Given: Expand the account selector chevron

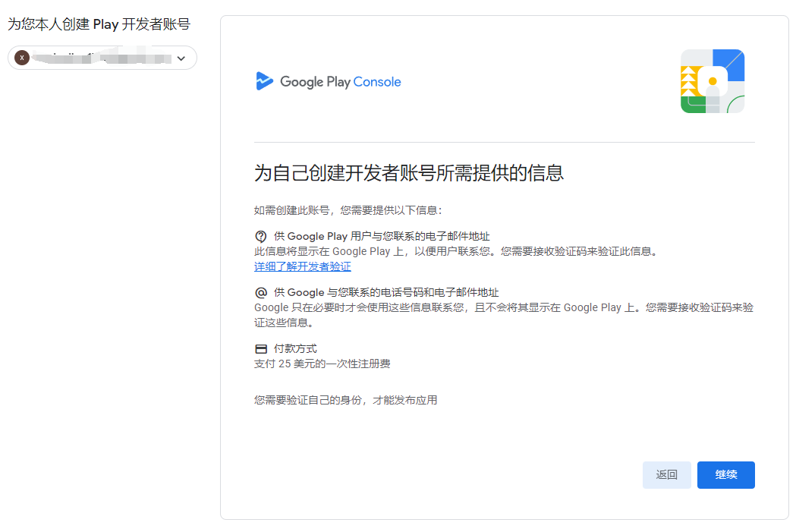Looking at the screenshot, I should [181, 58].
